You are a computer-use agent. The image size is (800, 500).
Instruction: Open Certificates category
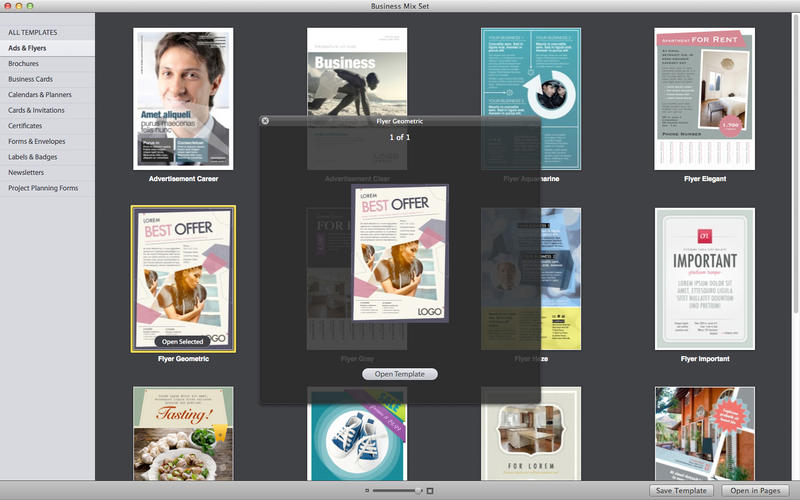point(47,126)
